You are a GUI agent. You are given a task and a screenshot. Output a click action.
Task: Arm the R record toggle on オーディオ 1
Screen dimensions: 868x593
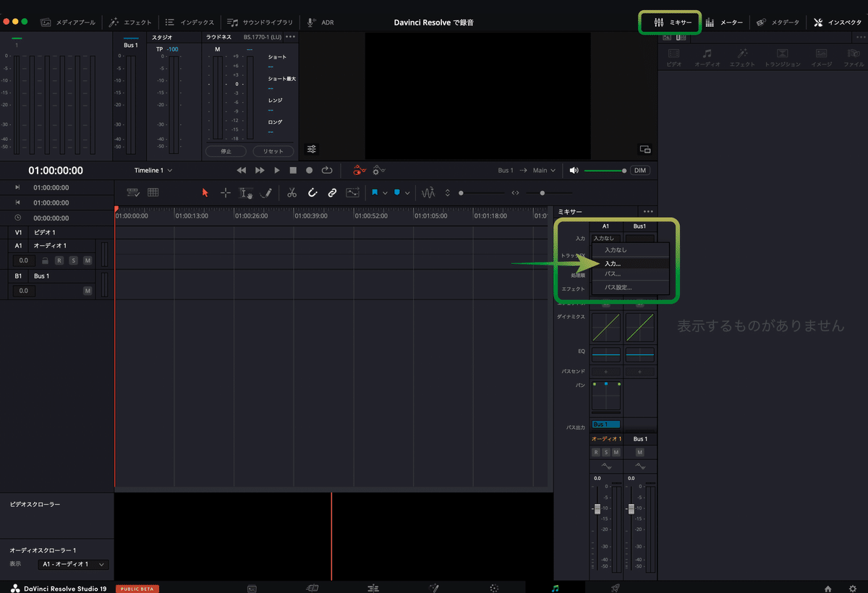(59, 260)
